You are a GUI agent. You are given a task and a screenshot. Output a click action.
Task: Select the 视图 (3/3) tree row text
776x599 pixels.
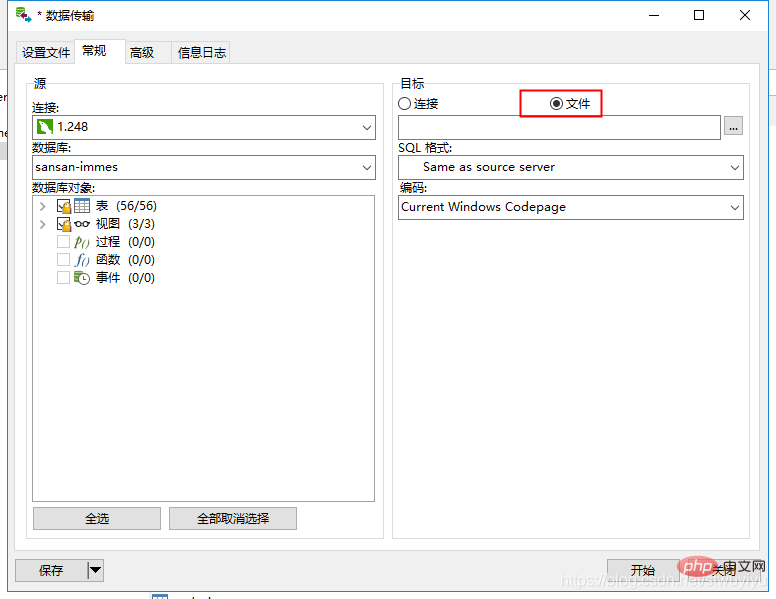tap(125, 224)
